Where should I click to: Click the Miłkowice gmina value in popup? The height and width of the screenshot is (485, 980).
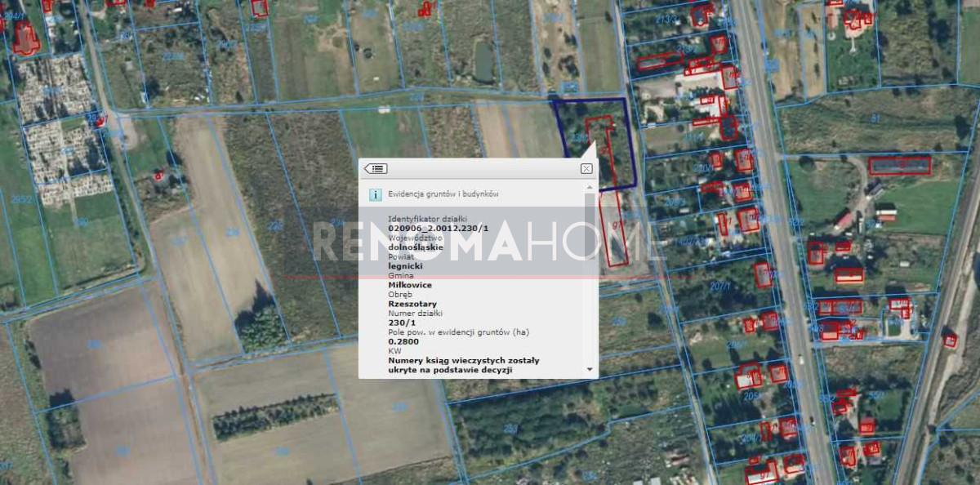pos(410,285)
